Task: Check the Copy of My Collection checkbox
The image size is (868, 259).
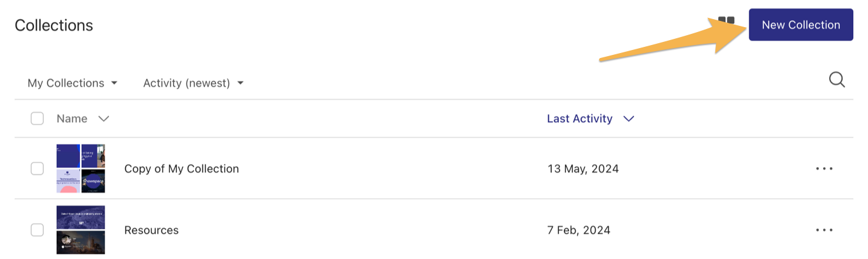Action: click(38, 168)
